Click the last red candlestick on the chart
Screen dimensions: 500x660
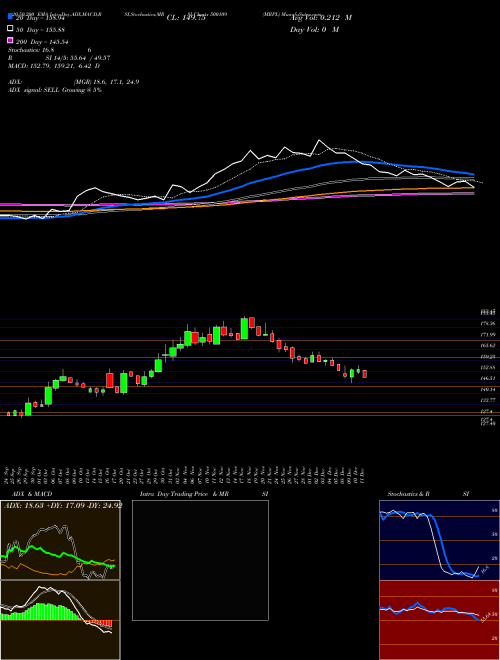click(364, 374)
